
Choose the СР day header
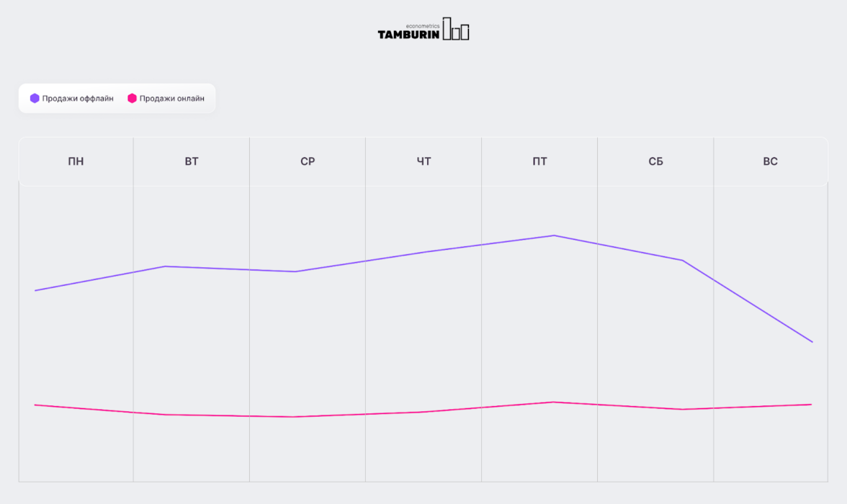tap(308, 161)
